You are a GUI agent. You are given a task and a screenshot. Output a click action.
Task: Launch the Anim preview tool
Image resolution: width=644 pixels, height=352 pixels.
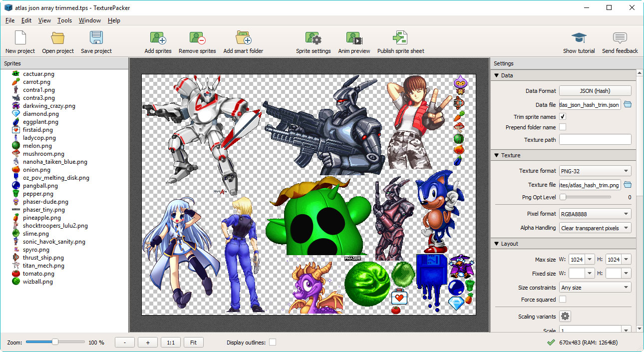(x=354, y=38)
